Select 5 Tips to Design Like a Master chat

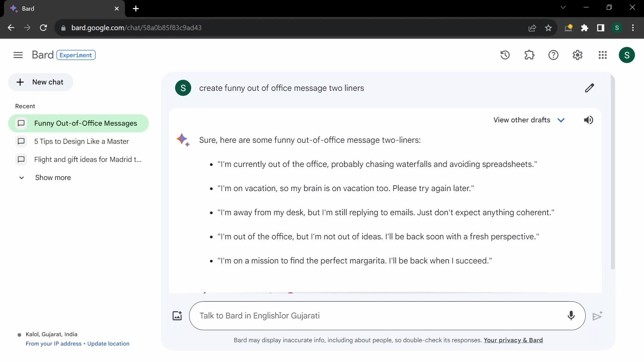pyautogui.click(x=82, y=141)
